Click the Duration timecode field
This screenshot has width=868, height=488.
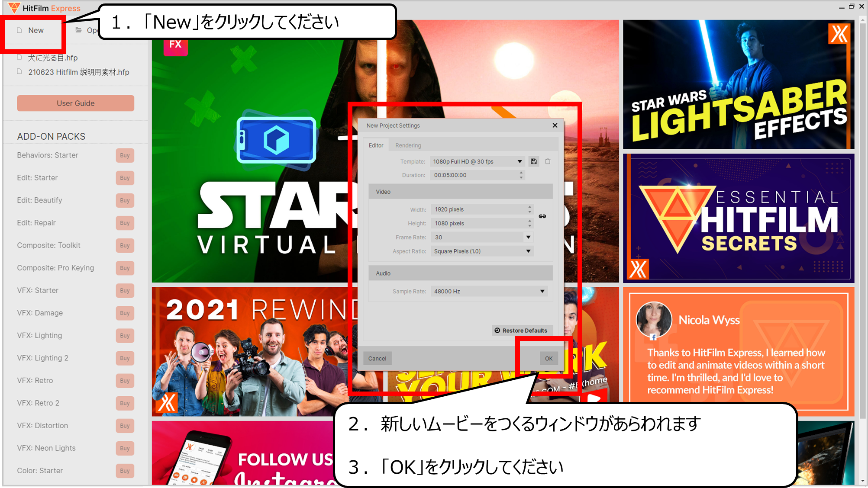coord(474,175)
